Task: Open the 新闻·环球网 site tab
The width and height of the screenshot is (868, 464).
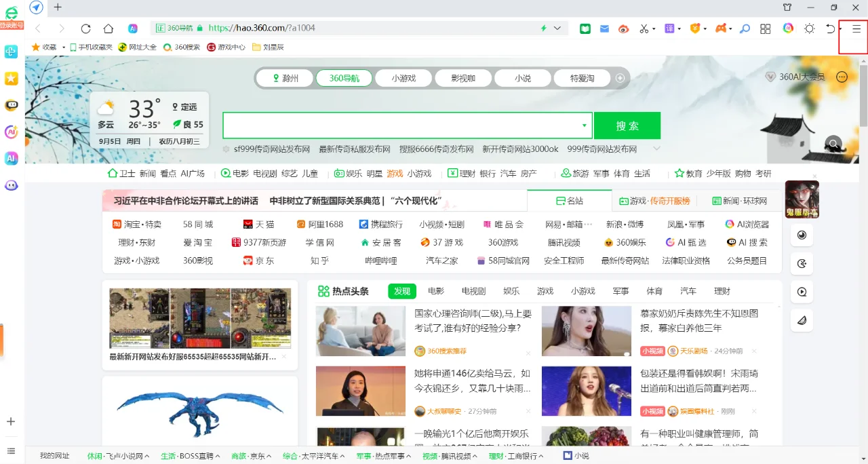Action: click(739, 201)
